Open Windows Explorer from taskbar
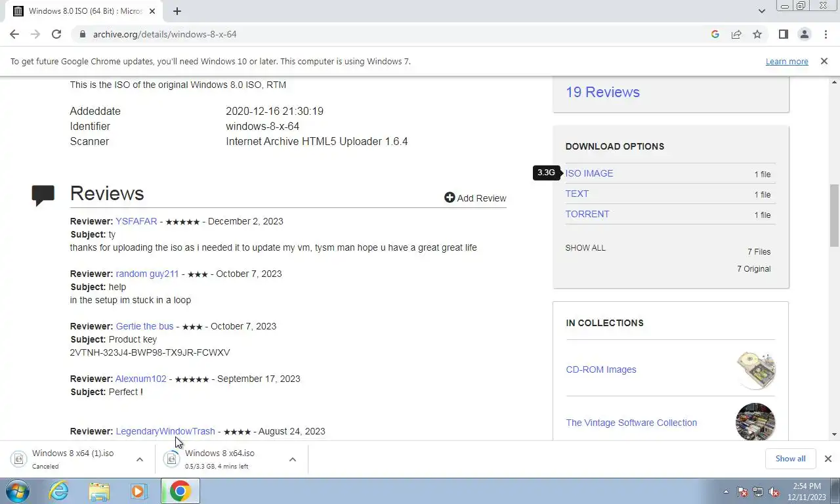This screenshot has height=504, width=840. 99,491
